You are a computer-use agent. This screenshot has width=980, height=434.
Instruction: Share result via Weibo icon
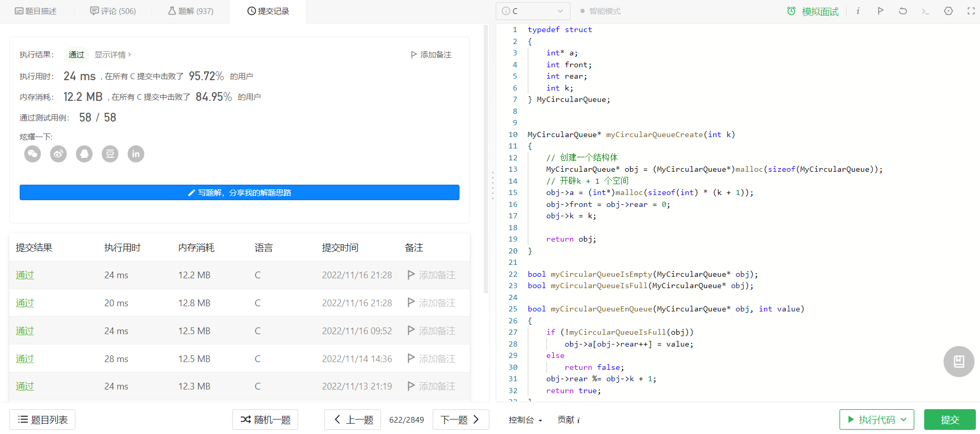58,154
